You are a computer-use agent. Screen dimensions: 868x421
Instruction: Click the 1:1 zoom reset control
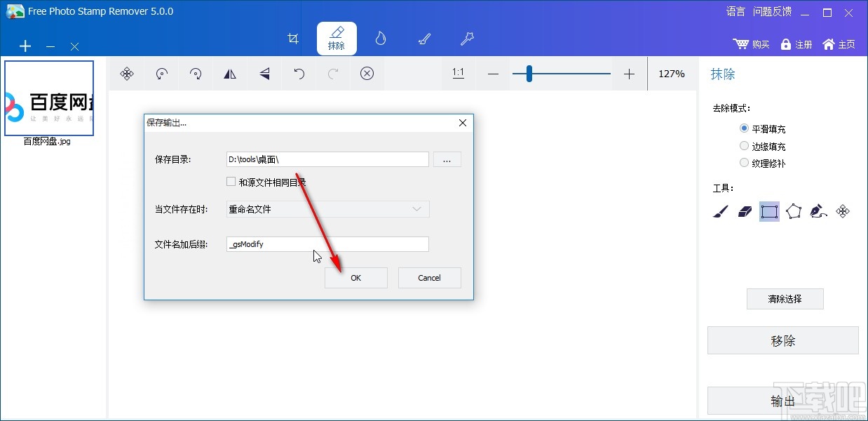pyautogui.click(x=458, y=74)
